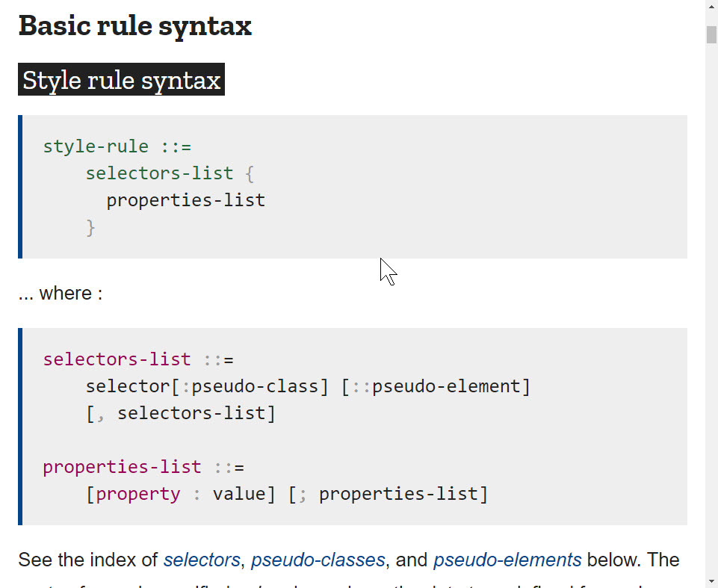Click the vertical scrollbar thumb
Viewport: 718px width, 588px height.
(x=711, y=35)
